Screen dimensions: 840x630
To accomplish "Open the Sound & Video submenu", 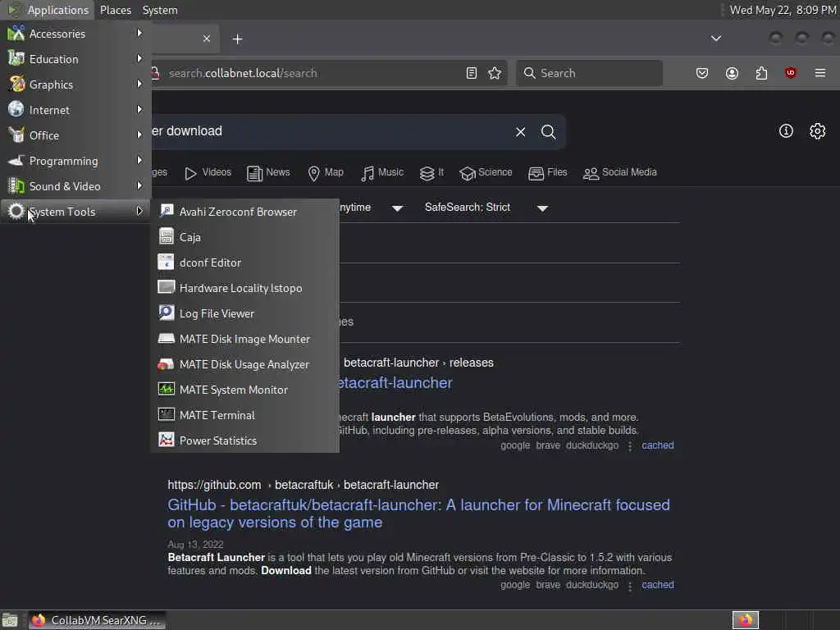I will click(75, 186).
